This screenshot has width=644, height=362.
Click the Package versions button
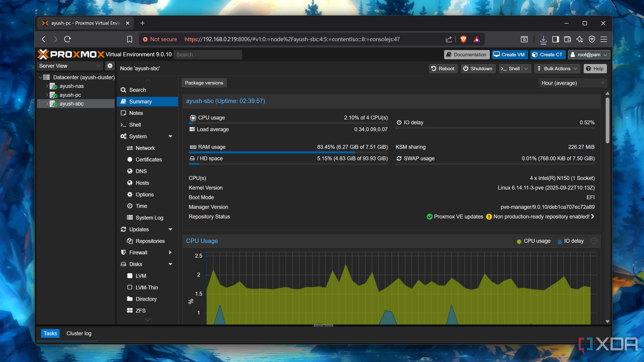204,83
